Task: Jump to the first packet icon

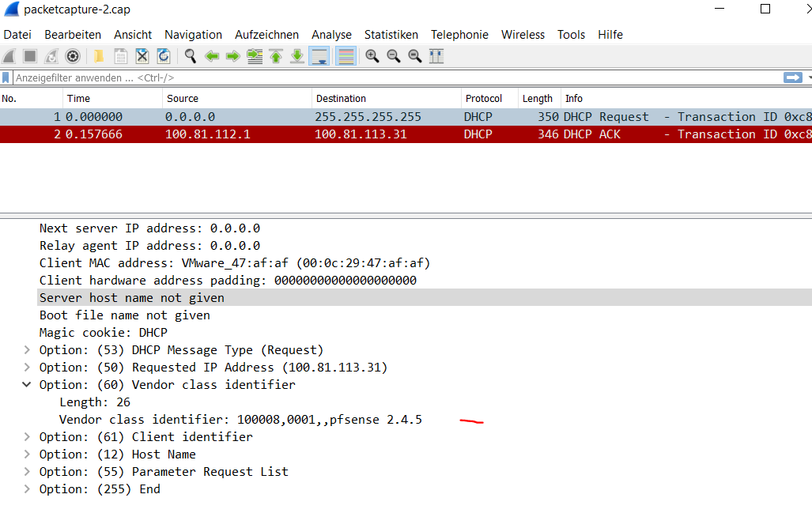Action: 275,56
